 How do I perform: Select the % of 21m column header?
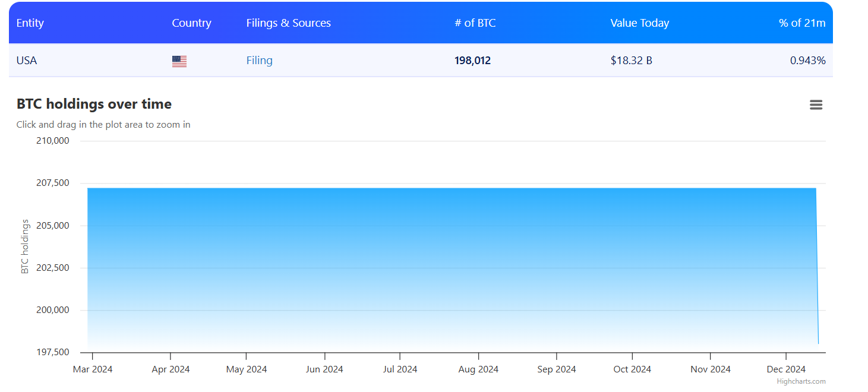click(x=802, y=23)
